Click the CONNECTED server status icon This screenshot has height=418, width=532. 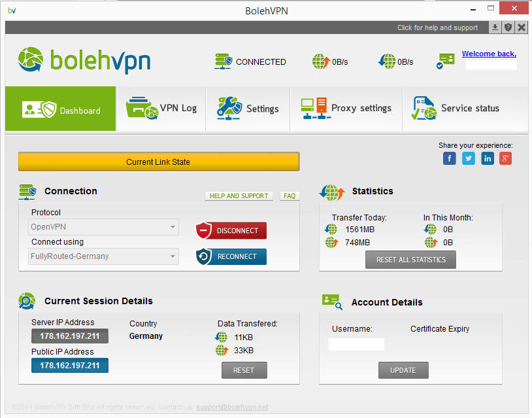[224, 61]
